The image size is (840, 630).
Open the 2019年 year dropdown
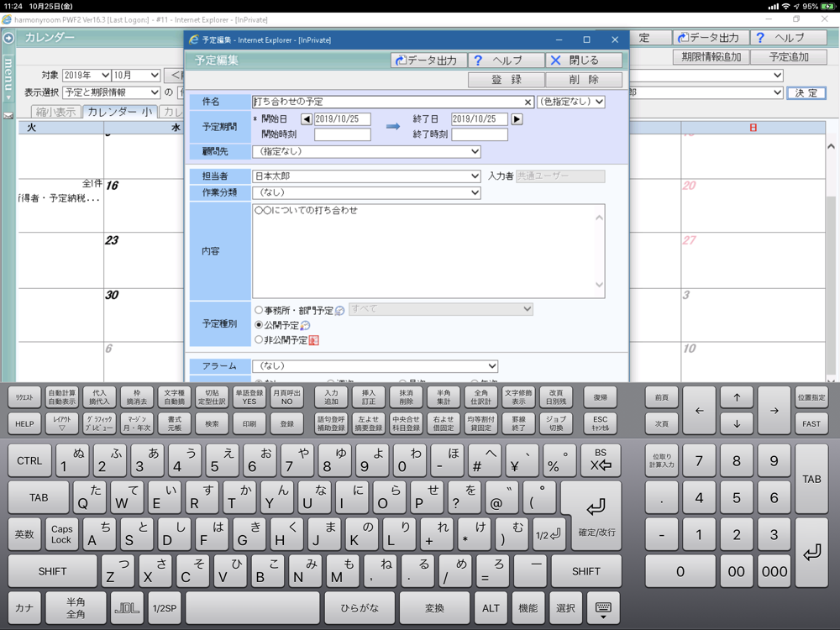[87, 76]
